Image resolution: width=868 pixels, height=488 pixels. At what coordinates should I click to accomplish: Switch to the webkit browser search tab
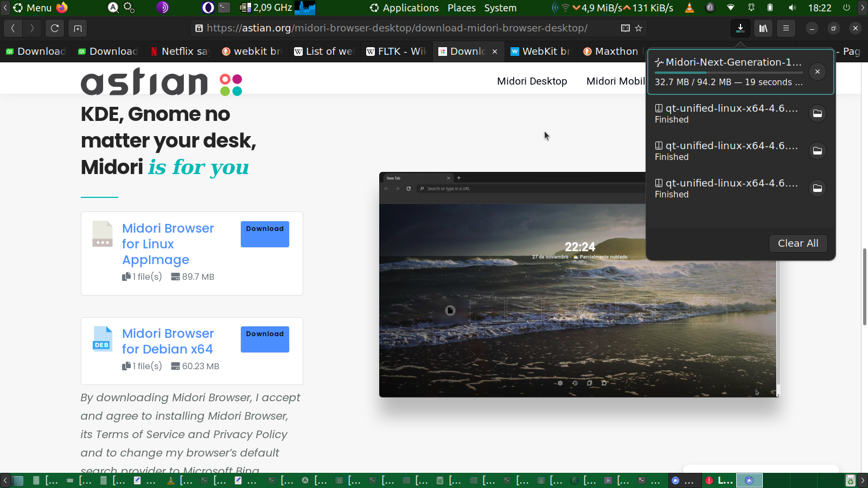point(252,52)
